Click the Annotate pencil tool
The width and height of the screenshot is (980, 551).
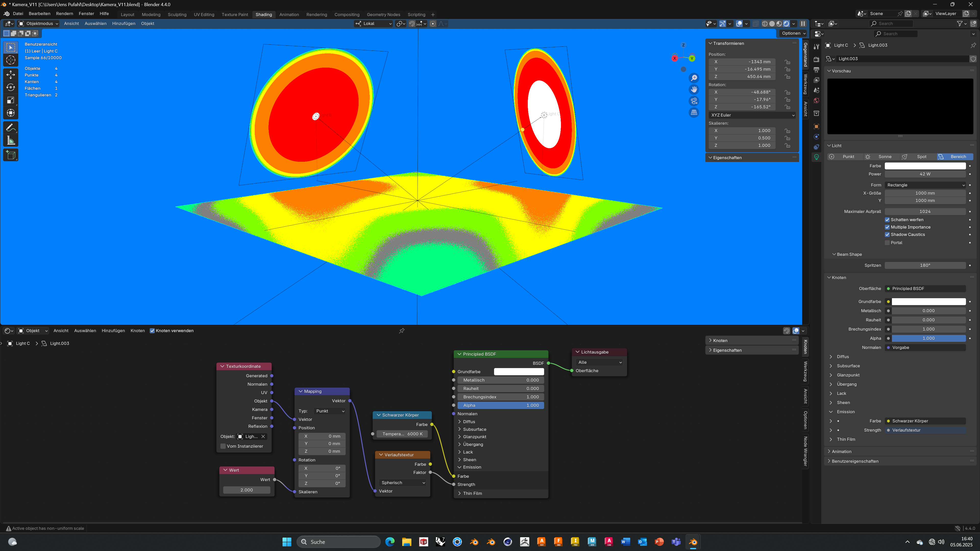point(11,127)
